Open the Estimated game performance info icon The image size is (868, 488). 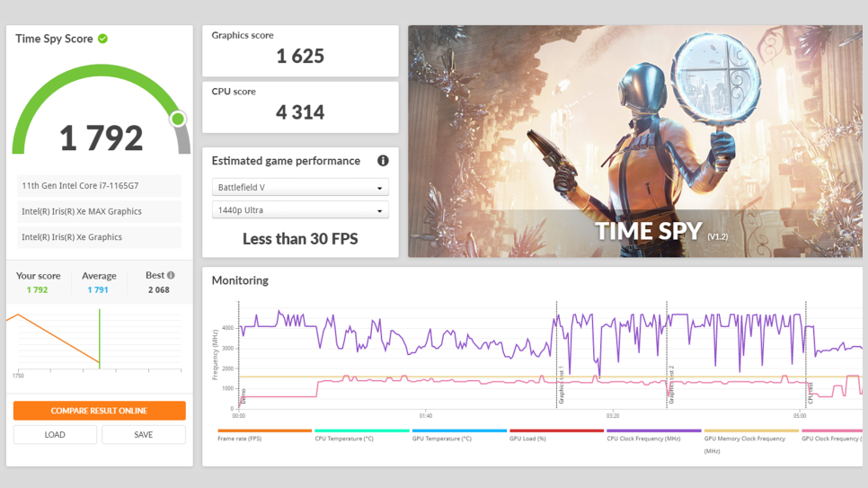[383, 161]
